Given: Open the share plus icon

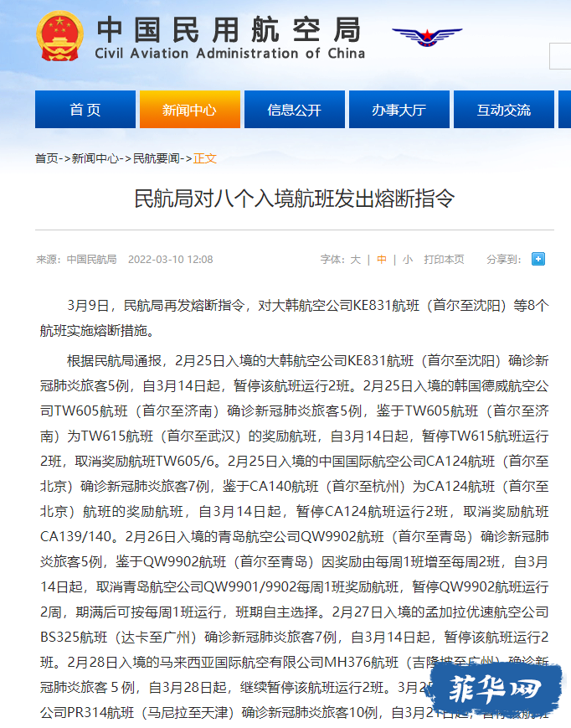Looking at the screenshot, I should pos(538,259).
